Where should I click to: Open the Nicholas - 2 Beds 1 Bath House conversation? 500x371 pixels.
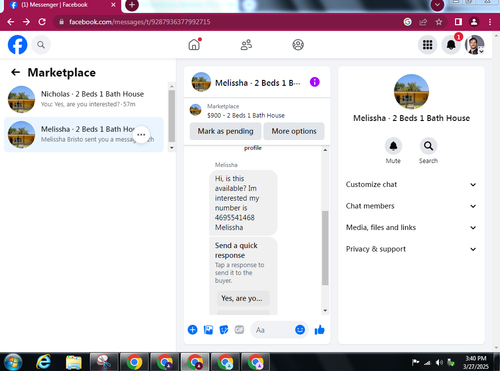click(x=84, y=99)
